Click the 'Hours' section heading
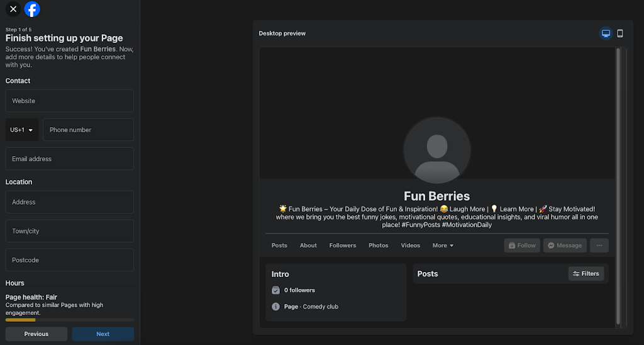The image size is (644, 345). (x=15, y=283)
